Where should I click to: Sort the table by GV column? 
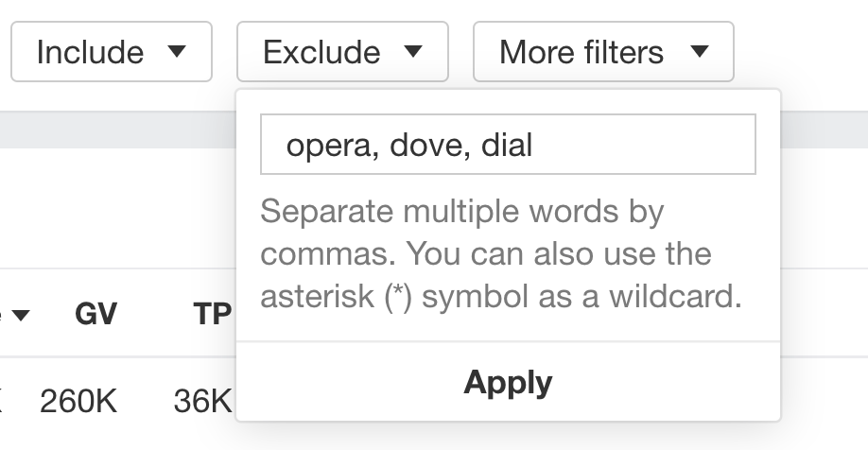point(95,314)
